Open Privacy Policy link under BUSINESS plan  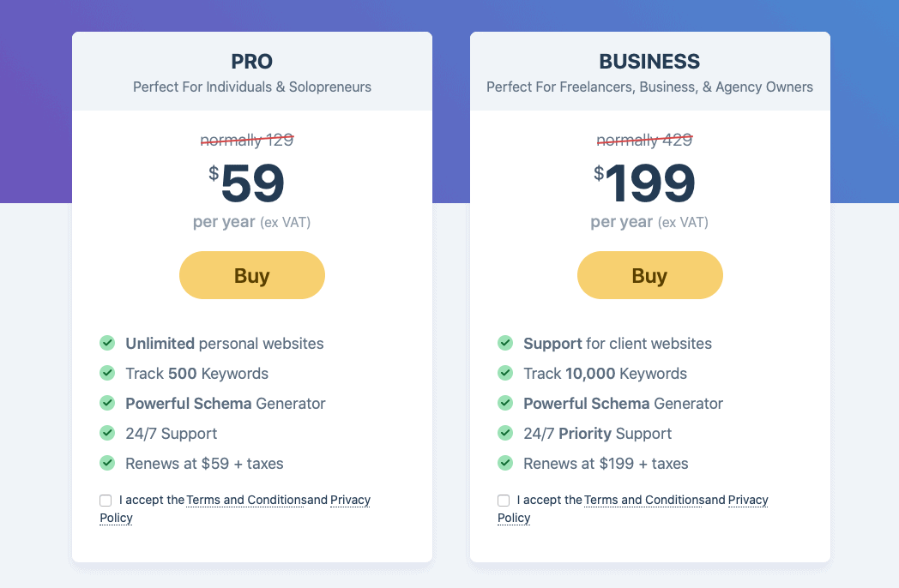[748, 500]
